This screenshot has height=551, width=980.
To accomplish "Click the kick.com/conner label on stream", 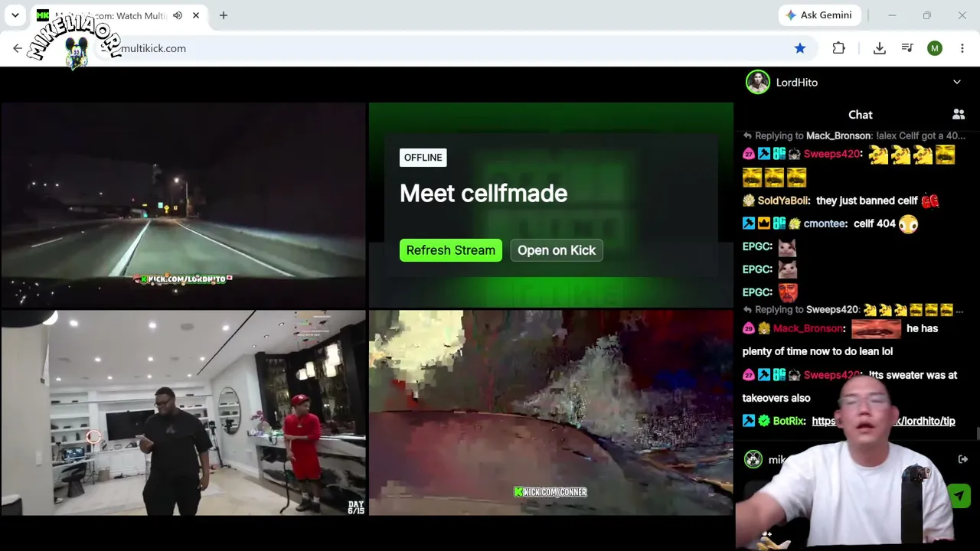I will [x=550, y=492].
